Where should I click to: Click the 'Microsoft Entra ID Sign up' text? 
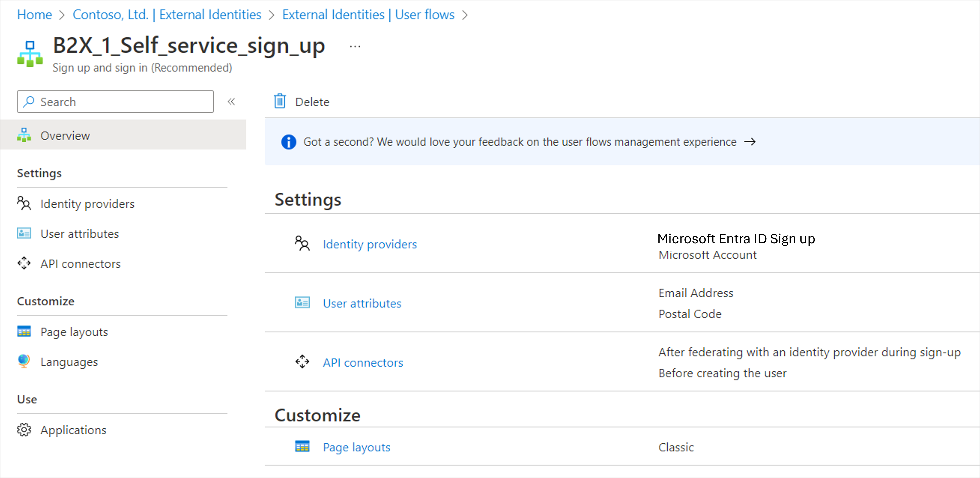point(736,239)
